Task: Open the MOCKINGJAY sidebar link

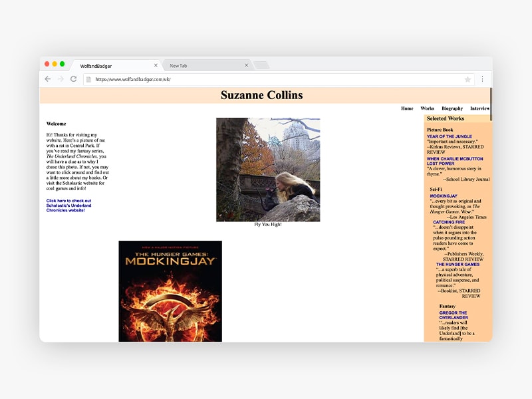Action: click(444, 196)
